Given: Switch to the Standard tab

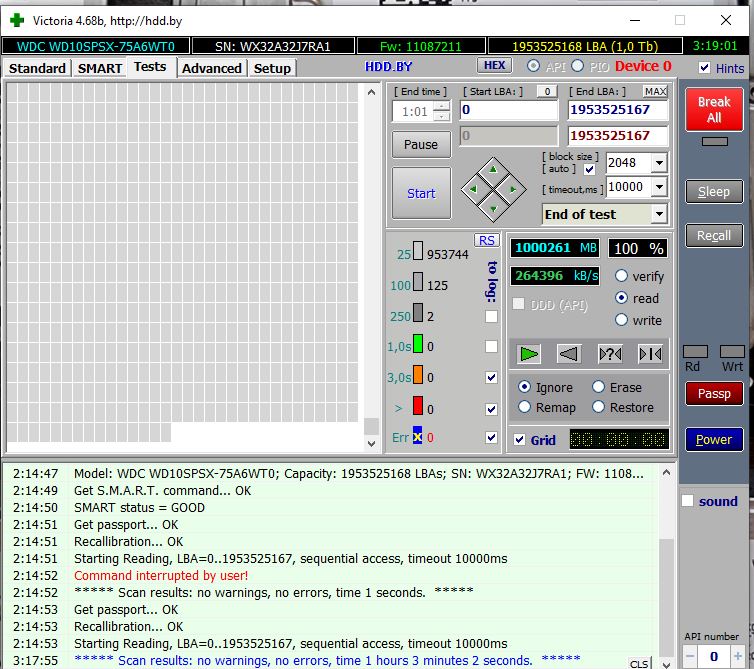Looking at the screenshot, I should click(x=37, y=68).
